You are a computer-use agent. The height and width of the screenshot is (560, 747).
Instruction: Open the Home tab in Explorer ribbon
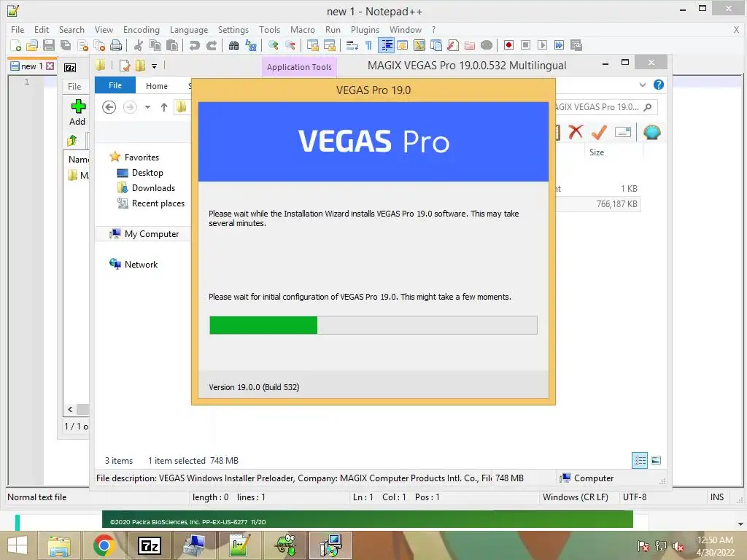(157, 86)
